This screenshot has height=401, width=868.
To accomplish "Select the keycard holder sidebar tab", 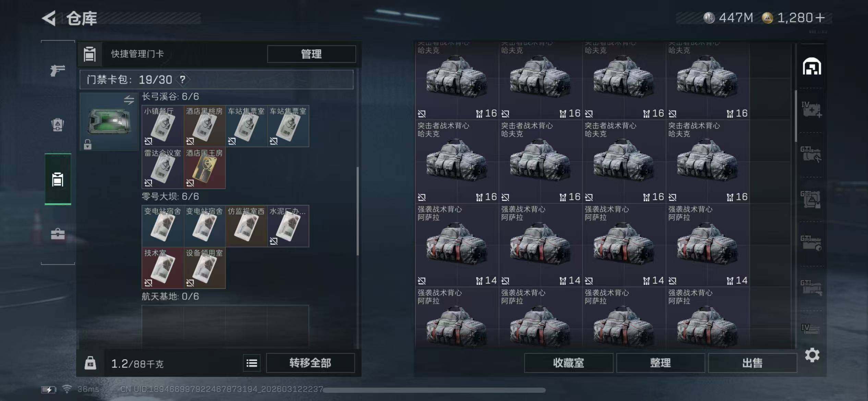I will 58,179.
